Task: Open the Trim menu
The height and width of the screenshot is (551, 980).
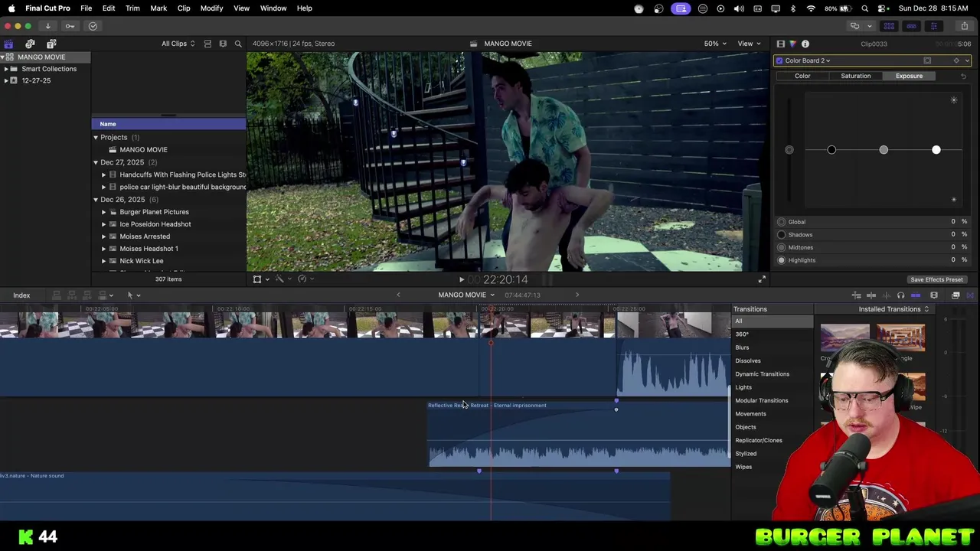Action: pos(132,8)
